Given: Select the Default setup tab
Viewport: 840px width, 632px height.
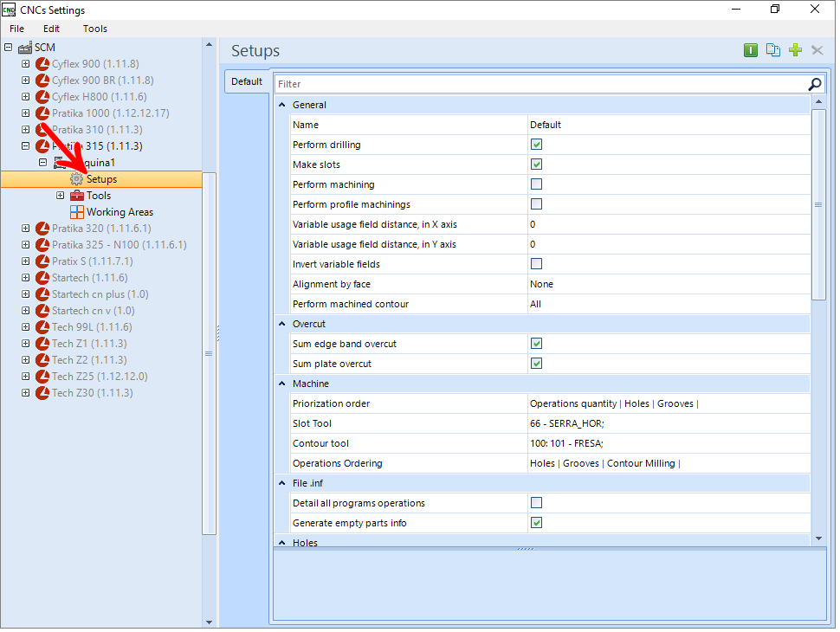Looking at the screenshot, I should (x=247, y=82).
